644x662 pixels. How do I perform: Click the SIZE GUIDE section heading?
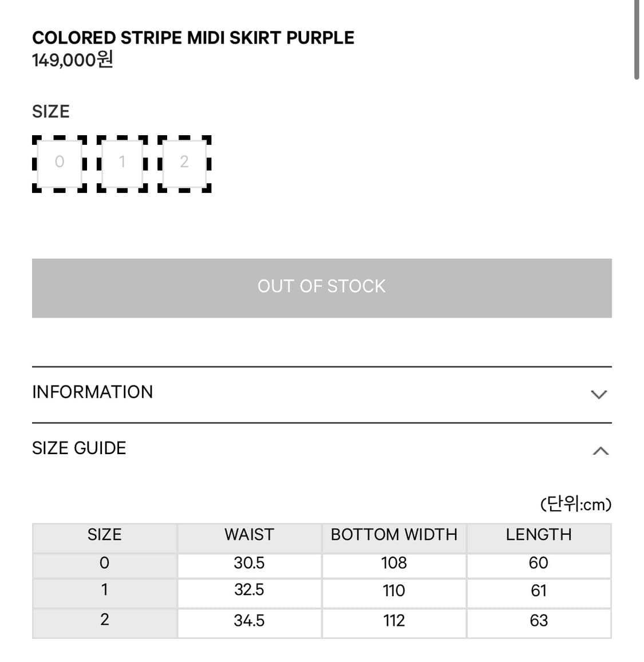click(79, 448)
